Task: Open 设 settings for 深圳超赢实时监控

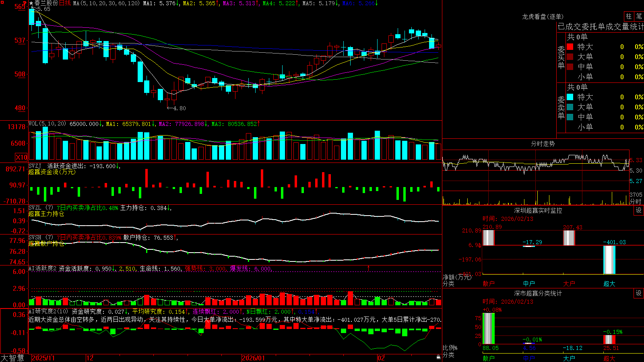Action: (x=639, y=210)
